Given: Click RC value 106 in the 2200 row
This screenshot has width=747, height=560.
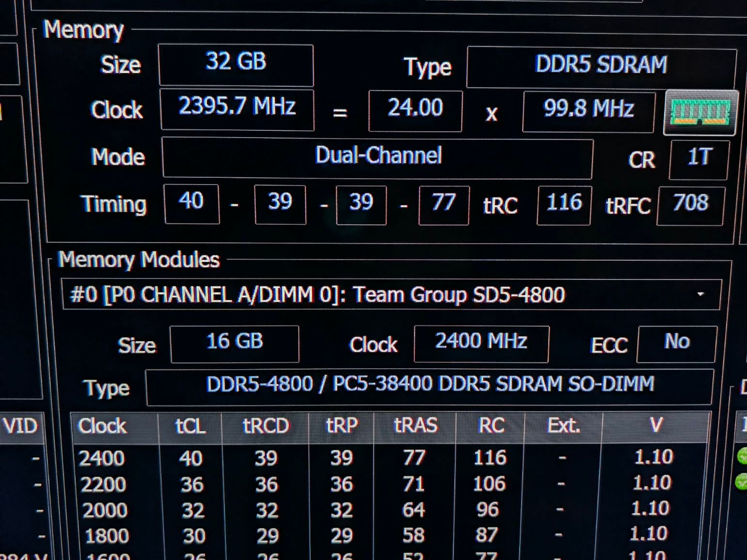Looking at the screenshot, I should pyautogui.click(x=489, y=483).
